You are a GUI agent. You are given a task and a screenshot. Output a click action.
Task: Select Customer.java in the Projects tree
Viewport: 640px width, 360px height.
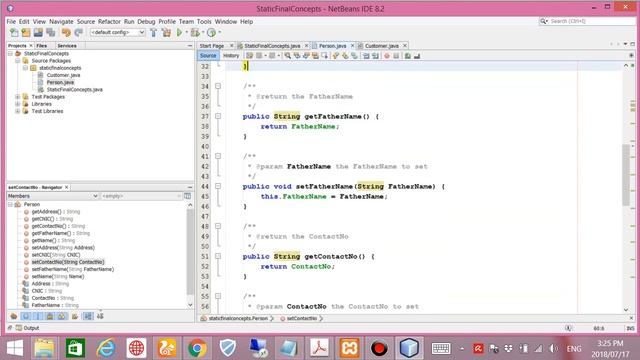63,75
